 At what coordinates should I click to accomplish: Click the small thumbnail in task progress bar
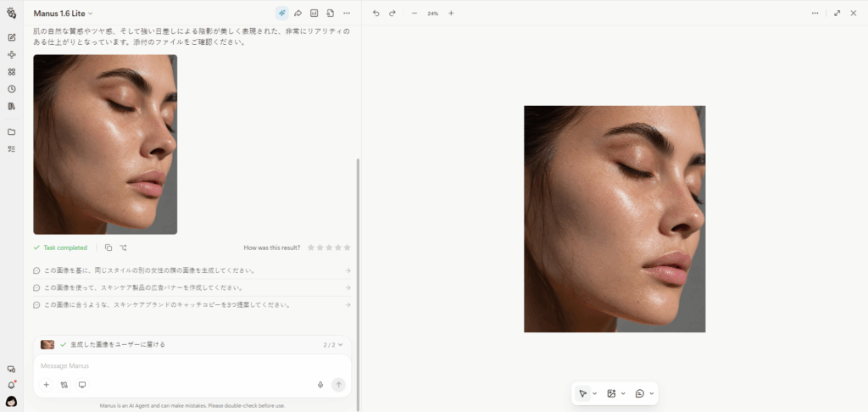[47, 345]
